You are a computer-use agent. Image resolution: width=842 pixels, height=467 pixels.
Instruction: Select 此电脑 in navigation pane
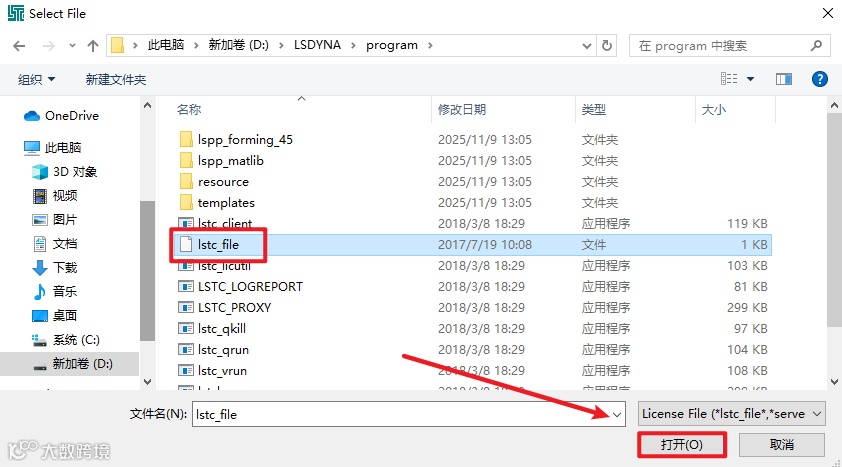53,148
